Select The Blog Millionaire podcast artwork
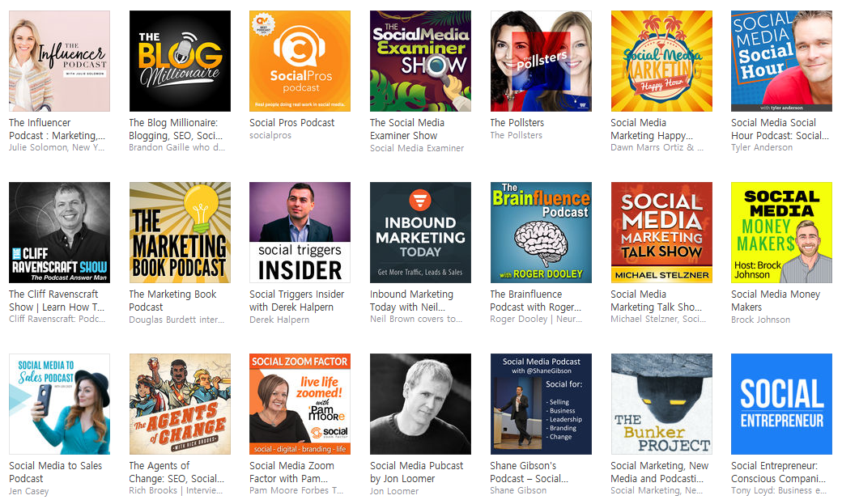Viewport: 842px width, 504px height. [180, 61]
